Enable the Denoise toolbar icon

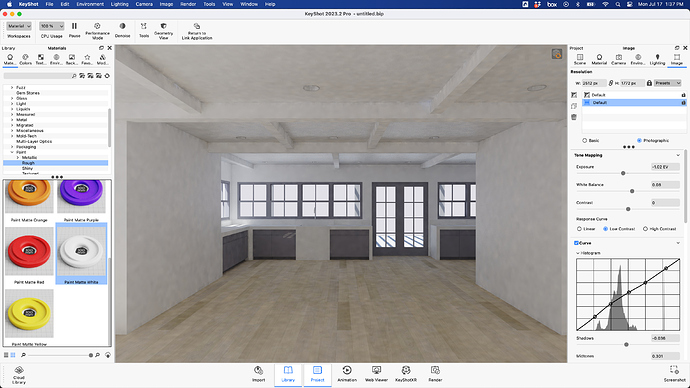pos(122,30)
